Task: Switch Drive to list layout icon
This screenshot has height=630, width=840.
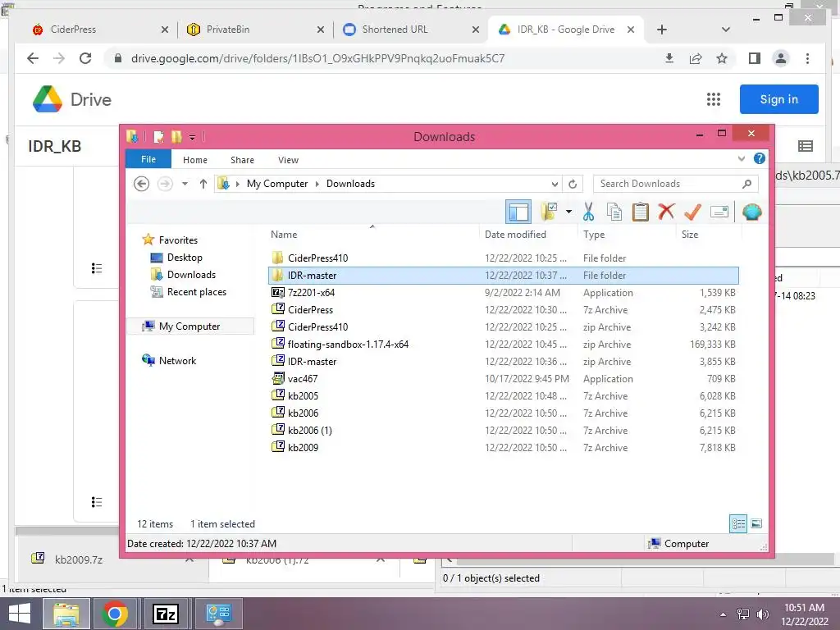Action: [806, 146]
